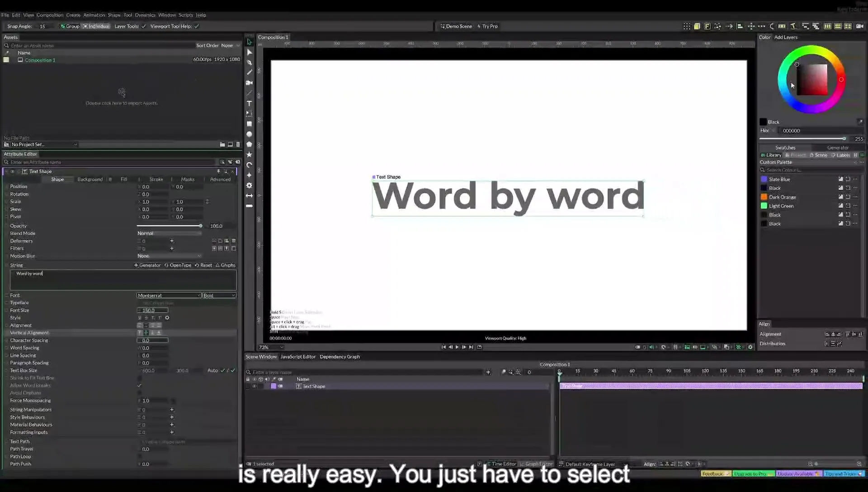The image size is (868, 492).
Task: Select the Star shape tool
Action: click(x=249, y=155)
